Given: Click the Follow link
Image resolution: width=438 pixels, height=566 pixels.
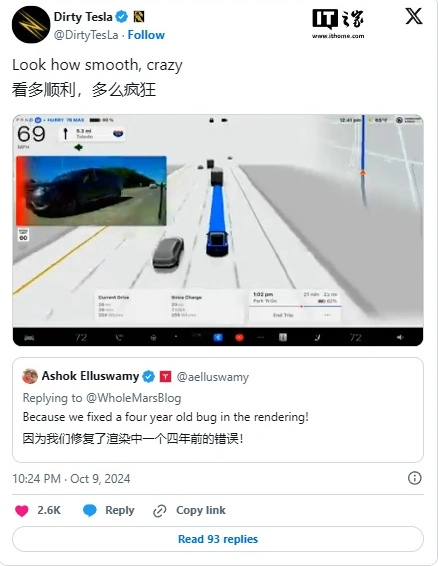Looking at the screenshot, I should click(146, 35).
